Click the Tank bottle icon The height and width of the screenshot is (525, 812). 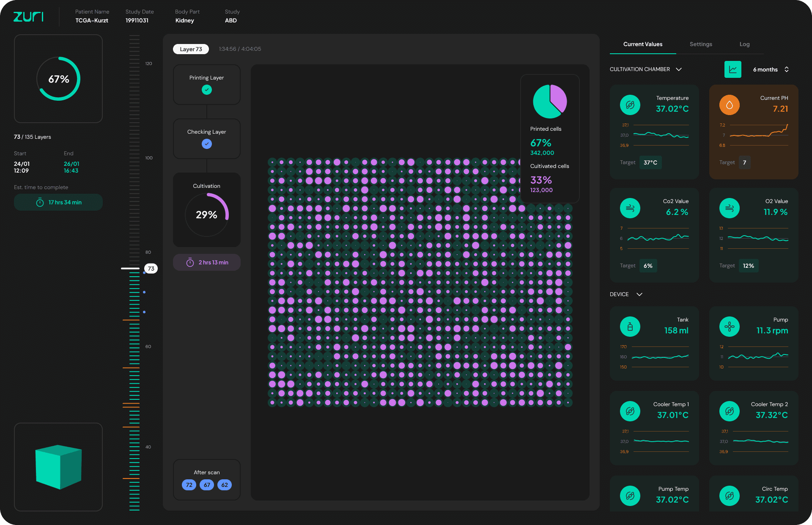pos(630,327)
